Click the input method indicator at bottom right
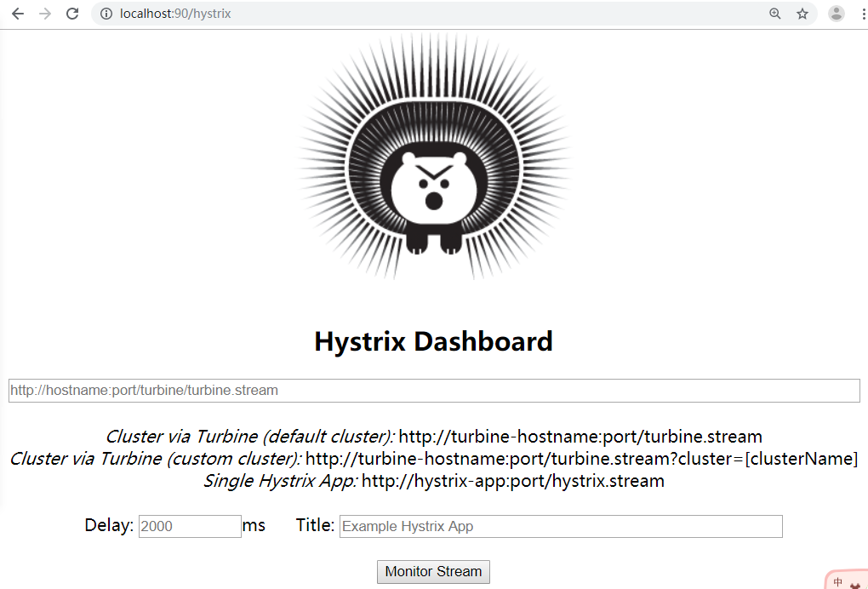 [847, 580]
